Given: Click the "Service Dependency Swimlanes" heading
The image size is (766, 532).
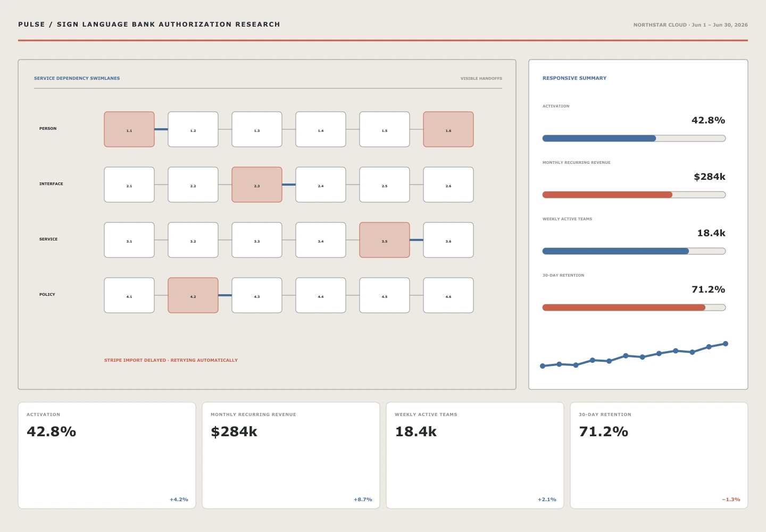Looking at the screenshot, I should [77, 78].
